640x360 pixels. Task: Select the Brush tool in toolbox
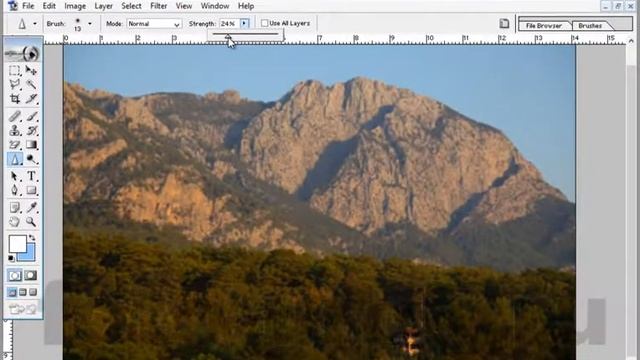(31, 116)
